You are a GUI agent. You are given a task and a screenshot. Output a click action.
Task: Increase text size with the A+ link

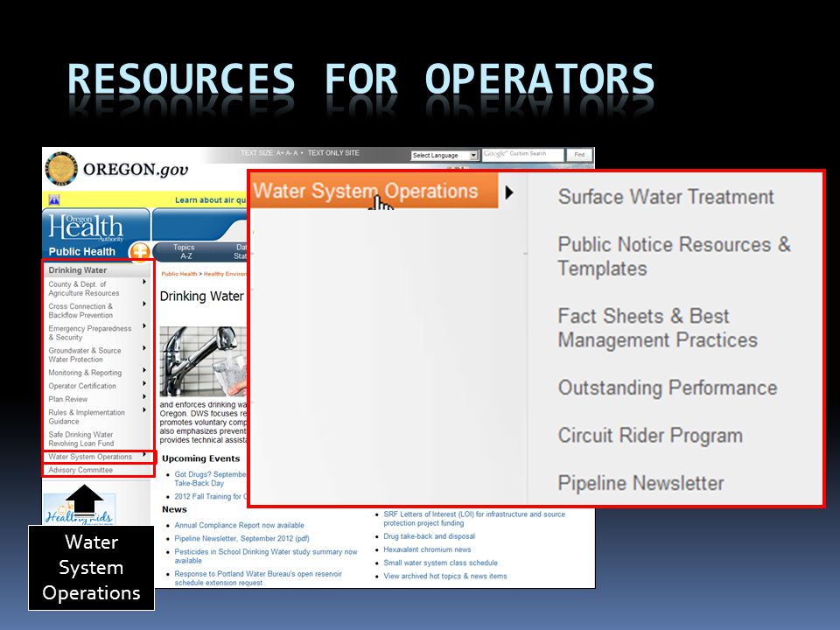[x=280, y=152]
